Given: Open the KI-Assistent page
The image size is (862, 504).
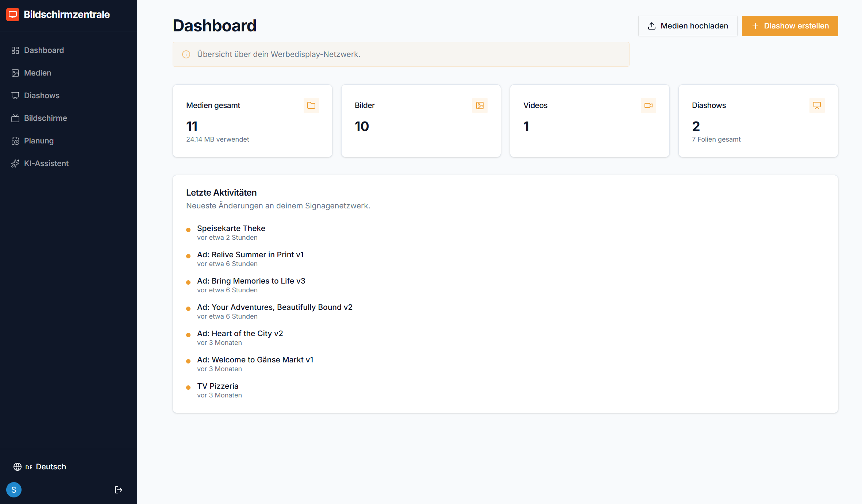Looking at the screenshot, I should click(69, 163).
